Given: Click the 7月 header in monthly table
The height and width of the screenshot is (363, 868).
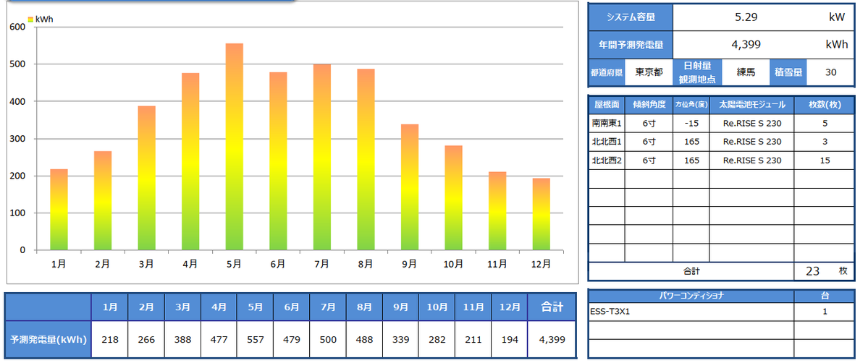Looking at the screenshot, I should pos(328,307).
